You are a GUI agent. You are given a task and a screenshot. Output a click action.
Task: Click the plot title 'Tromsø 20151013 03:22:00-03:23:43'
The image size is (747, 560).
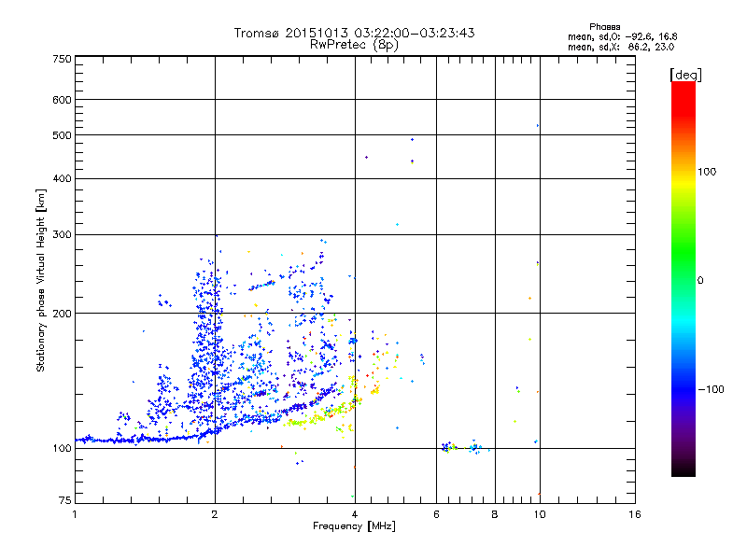[354, 33]
